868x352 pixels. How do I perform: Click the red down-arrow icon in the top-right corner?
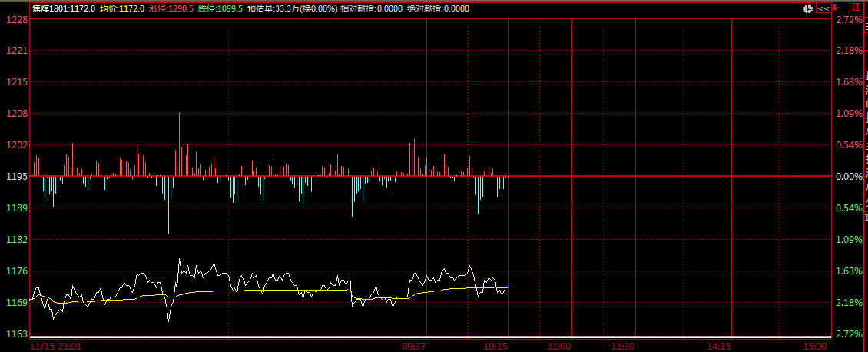pos(835,7)
